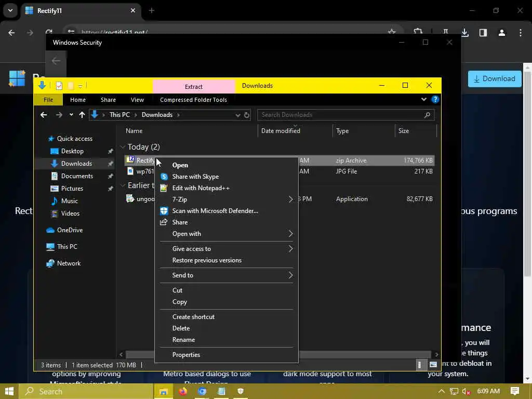This screenshot has width=532, height=399.
Task: Click the Download button on Rectify11 page
Action: click(495, 79)
